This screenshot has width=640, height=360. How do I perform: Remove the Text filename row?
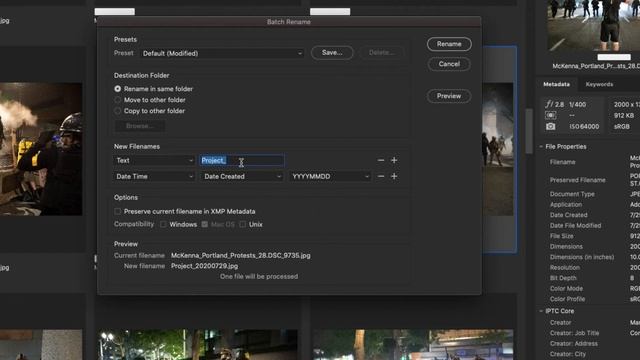381,160
